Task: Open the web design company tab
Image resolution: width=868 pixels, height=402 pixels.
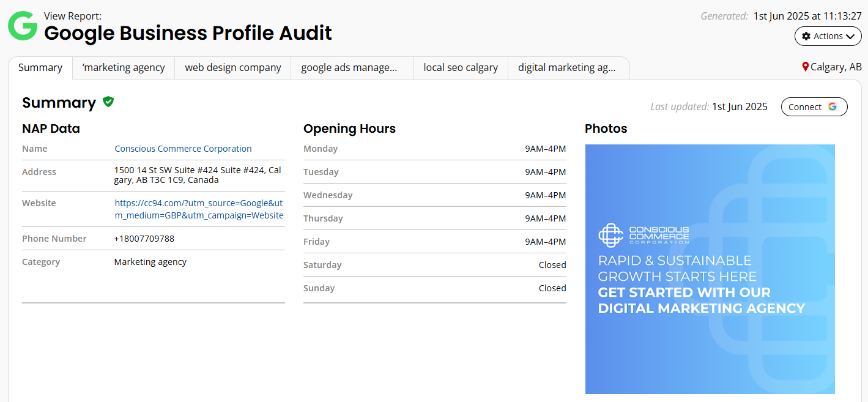Action: (x=233, y=67)
